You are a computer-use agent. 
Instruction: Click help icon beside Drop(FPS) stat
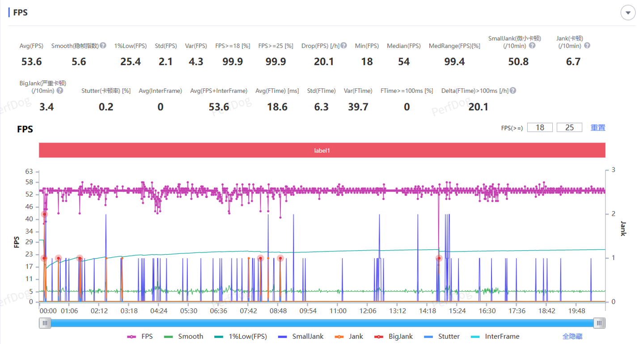click(343, 46)
